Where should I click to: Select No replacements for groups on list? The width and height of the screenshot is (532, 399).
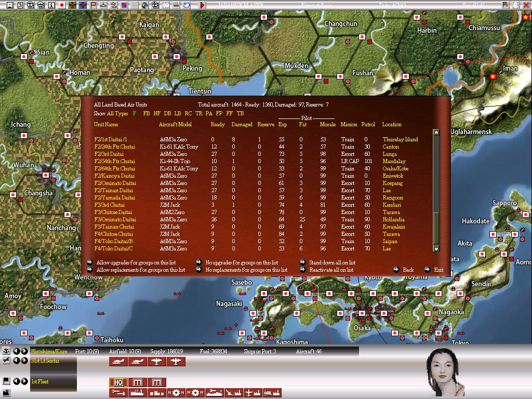pyautogui.click(x=246, y=270)
